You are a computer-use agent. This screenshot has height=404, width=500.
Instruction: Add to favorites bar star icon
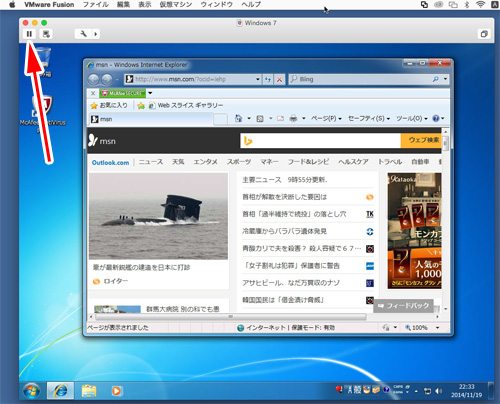tap(141, 106)
